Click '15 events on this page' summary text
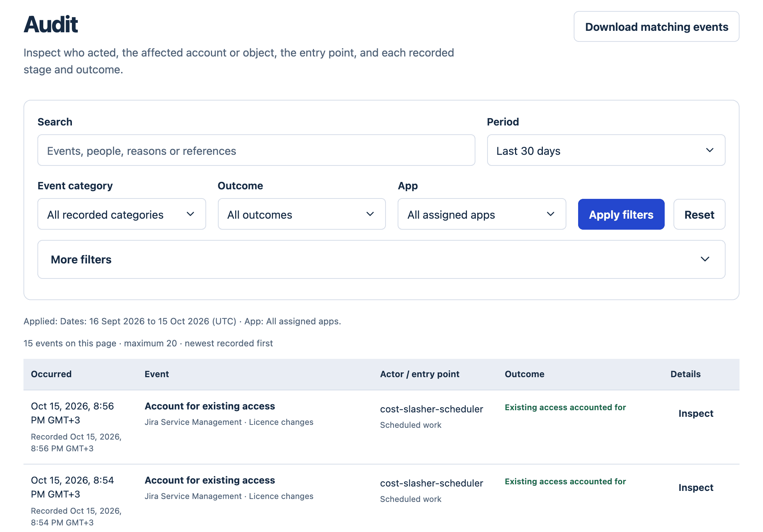The width and height of the screenshot is (763, 532). [x=70, y=343]
